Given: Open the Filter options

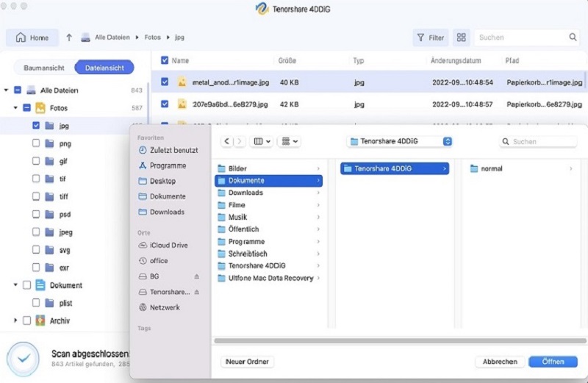Looking at the screenshot, I should tap(430, 37).
